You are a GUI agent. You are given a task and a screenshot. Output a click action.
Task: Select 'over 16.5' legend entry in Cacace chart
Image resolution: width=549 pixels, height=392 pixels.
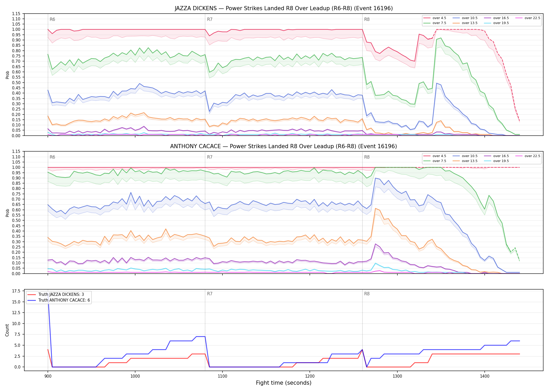(496, 156)
